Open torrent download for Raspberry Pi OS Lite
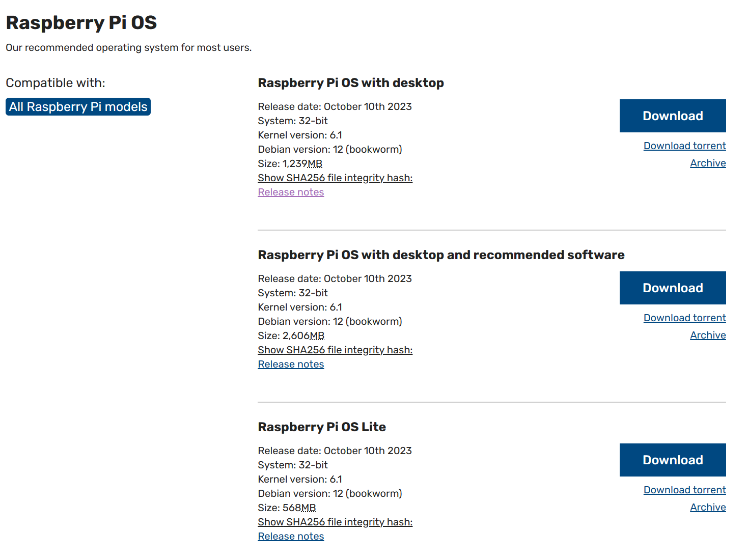747x560 pixels. coord(684,489)
